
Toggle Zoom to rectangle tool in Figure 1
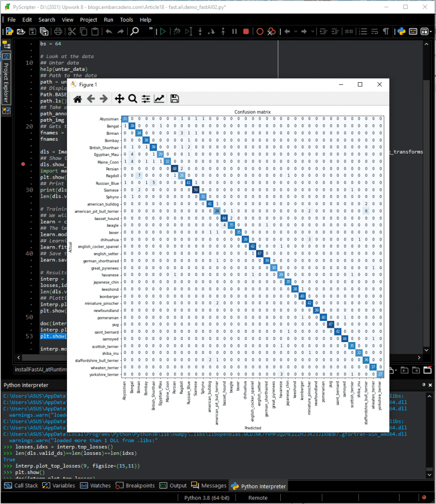tap(133, 98)
